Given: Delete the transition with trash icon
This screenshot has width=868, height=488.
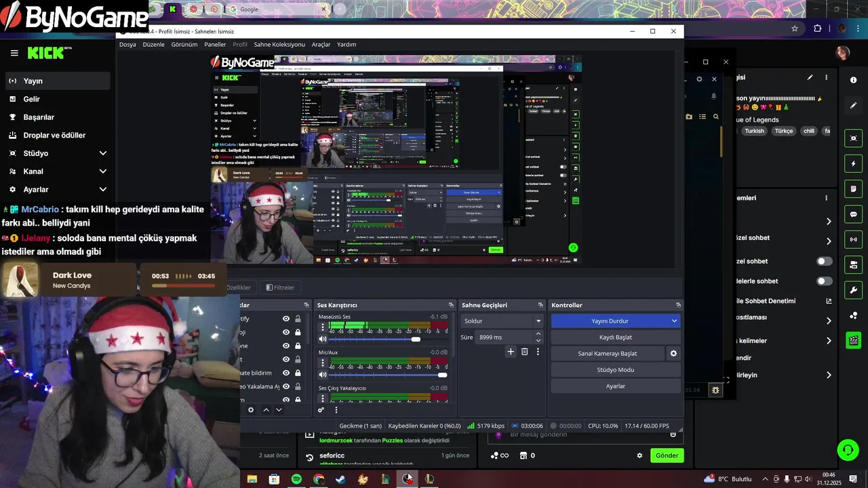Looking at the screenshot, I should (524, 352).
